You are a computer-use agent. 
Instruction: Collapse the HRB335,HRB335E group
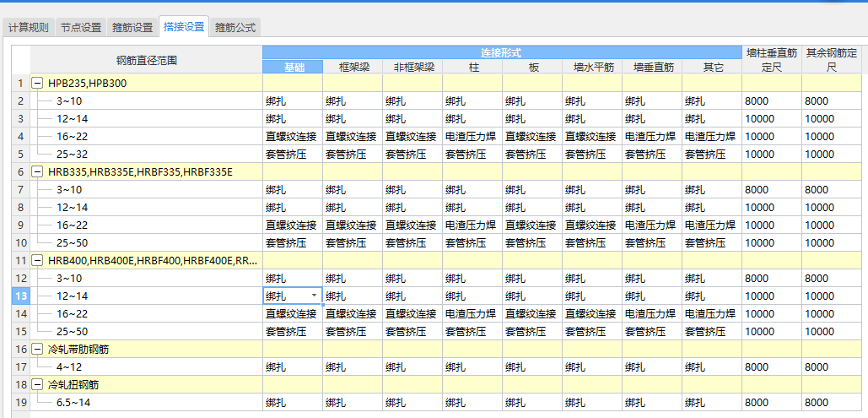point(38,172)
